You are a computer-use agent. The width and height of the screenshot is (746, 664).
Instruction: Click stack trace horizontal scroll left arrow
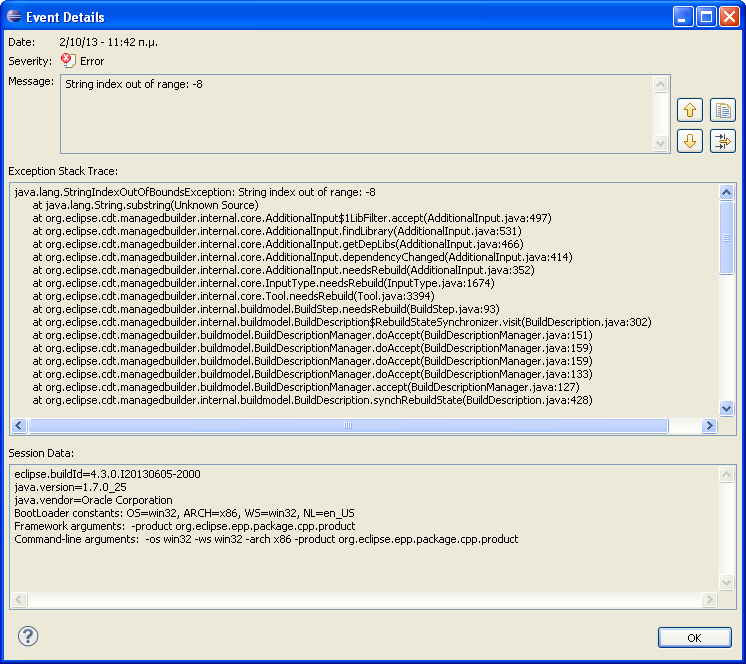click(19, 425)
